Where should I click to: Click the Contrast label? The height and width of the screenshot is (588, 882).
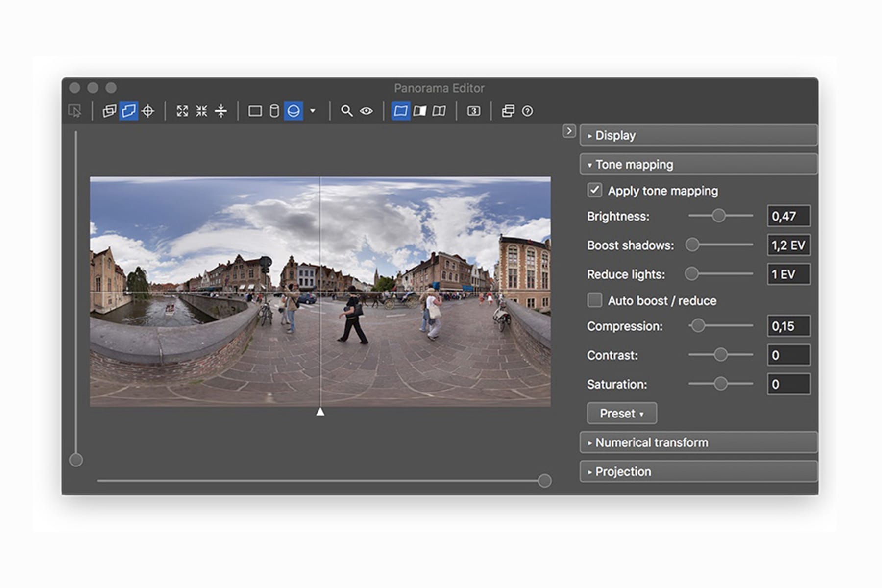(612, 355)
